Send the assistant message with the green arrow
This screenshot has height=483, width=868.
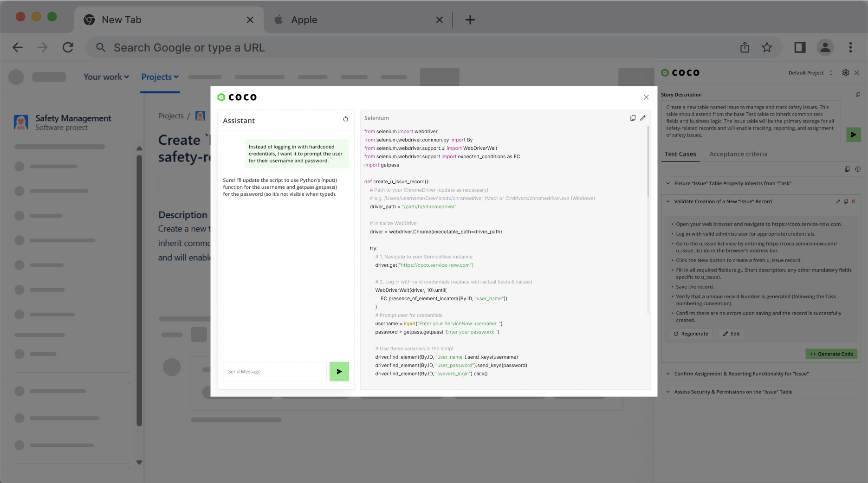click(339, 372)
